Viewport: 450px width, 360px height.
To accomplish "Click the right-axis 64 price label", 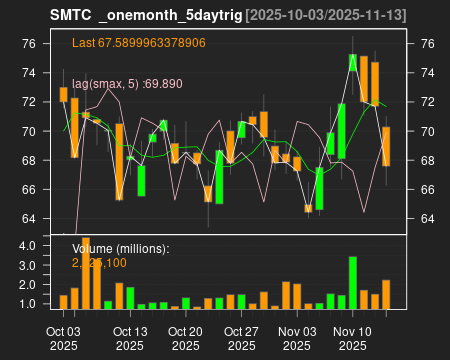I will (x=428, y=219).
